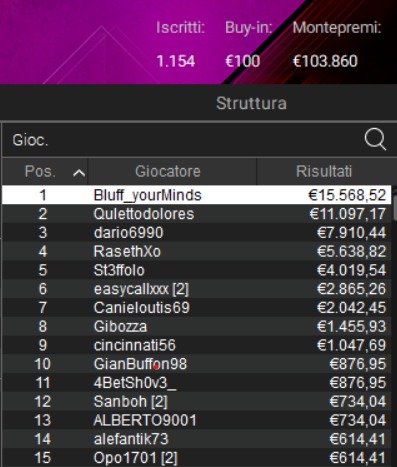Select the Bluff_yourMinds first place row
This screenshot has height=467, width=397.
[x=196, y=195]
